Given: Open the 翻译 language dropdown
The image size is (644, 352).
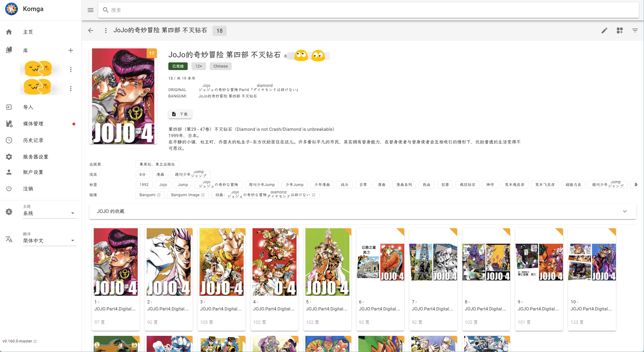Looking at the screenshot, I should [50, 241].
